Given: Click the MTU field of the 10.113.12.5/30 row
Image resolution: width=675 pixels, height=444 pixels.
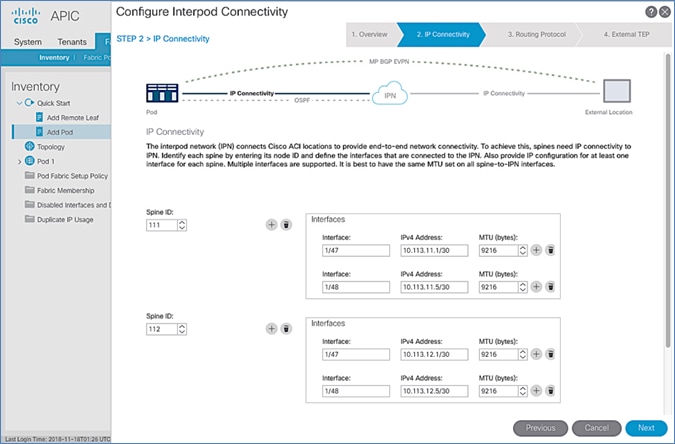Looking at the screenshot, I should coord(499,391).
